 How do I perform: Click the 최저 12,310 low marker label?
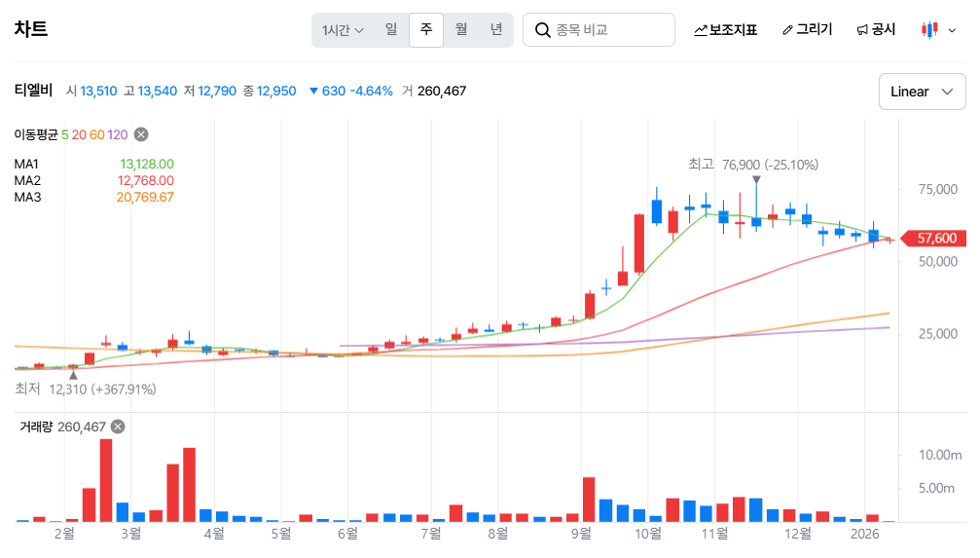(86, 390)
